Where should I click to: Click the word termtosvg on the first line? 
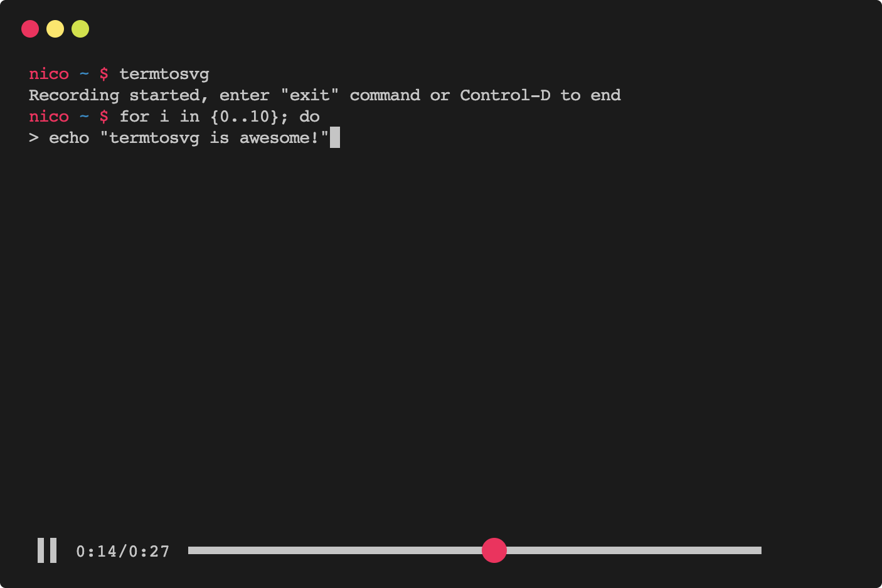[164, 74]
